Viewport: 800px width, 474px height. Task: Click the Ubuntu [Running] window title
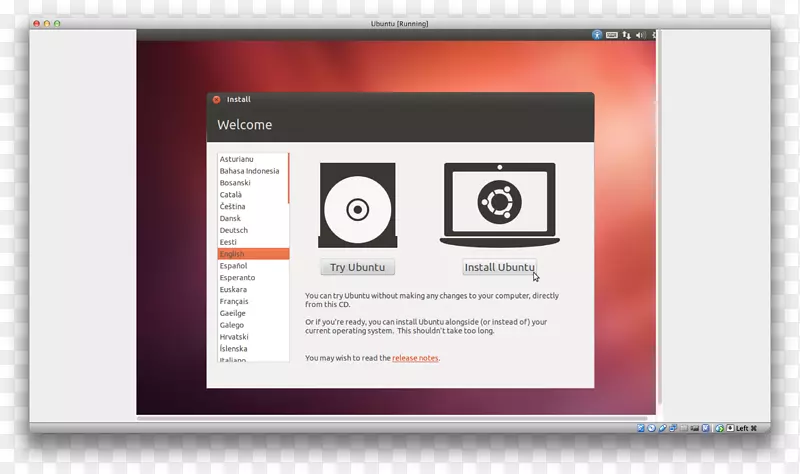coord(399,23)
